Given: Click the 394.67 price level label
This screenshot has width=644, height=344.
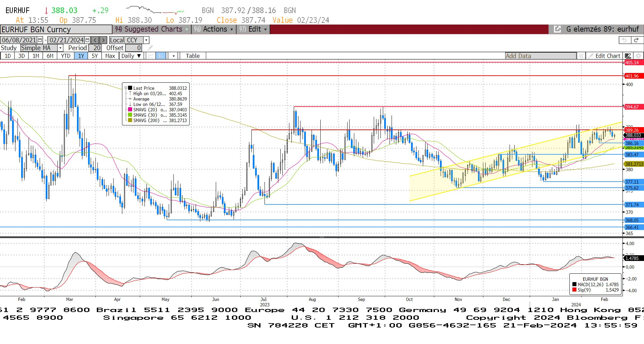Looking at the screenshot, I should click(x=633, y=107).
